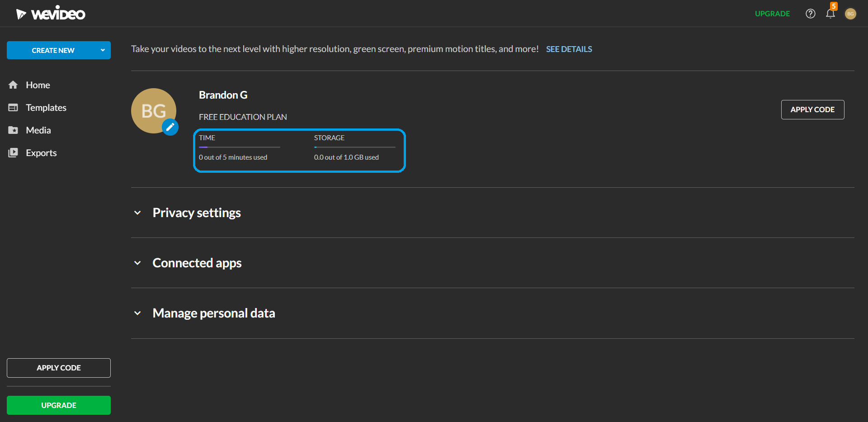Image resolution: width=868 pixels, height=422 pixels.
Task: Click the Templates sidebar icon
Action: click(x=13, y=108)
